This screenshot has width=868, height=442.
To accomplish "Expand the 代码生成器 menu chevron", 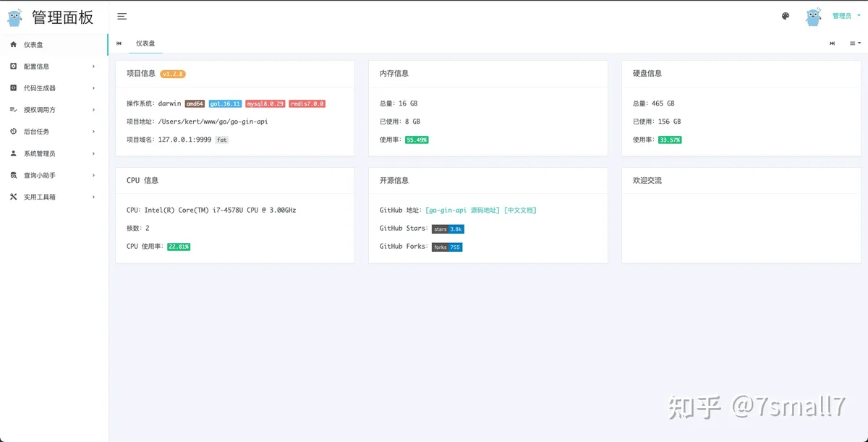I will [94, 88].
